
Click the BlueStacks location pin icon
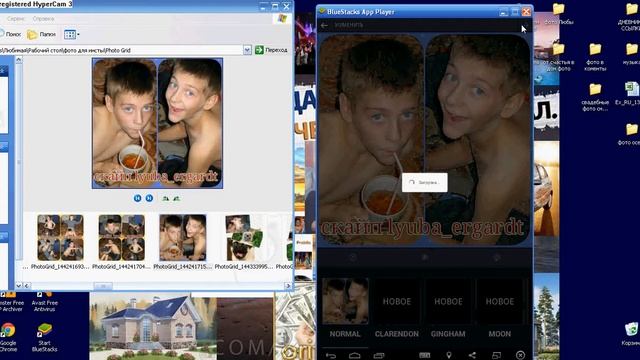(449, 355)
